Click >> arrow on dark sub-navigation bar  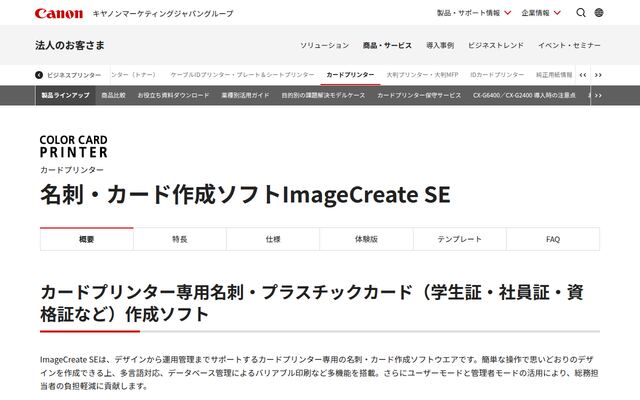point(598,96)
